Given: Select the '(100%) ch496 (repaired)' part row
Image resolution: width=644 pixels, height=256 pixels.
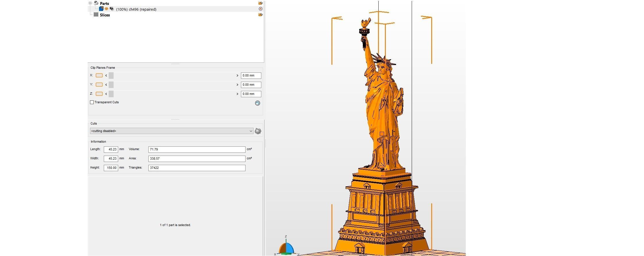Looking at the screenshot, I should [176, 9].
